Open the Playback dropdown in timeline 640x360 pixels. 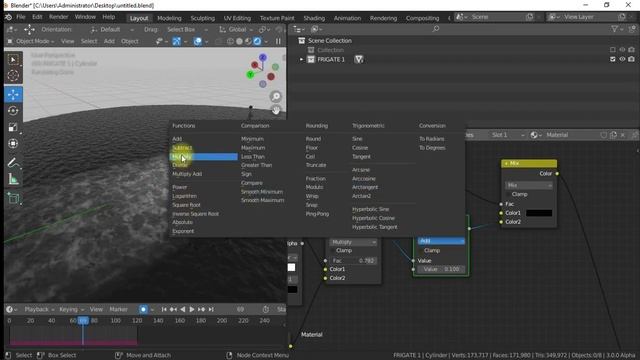tap(39, 309)
